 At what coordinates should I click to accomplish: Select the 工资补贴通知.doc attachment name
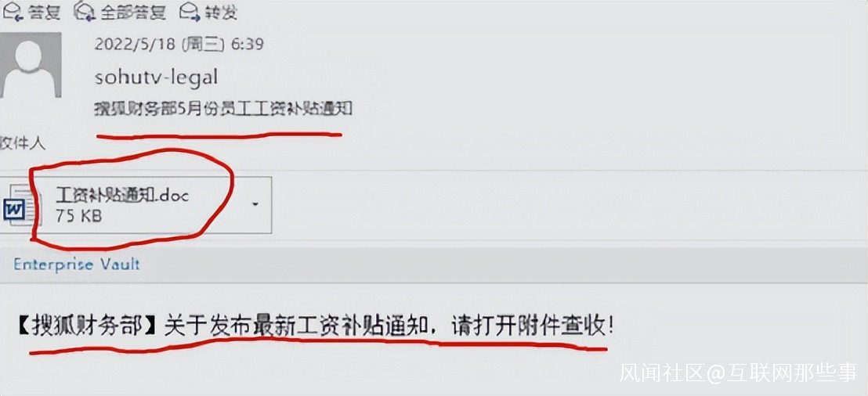pos(122,195)
